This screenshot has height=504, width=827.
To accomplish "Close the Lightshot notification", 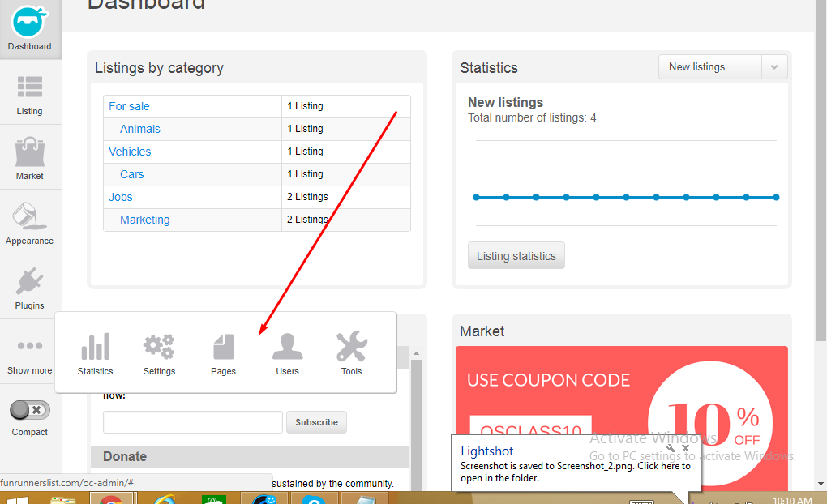I will [686, 448].
